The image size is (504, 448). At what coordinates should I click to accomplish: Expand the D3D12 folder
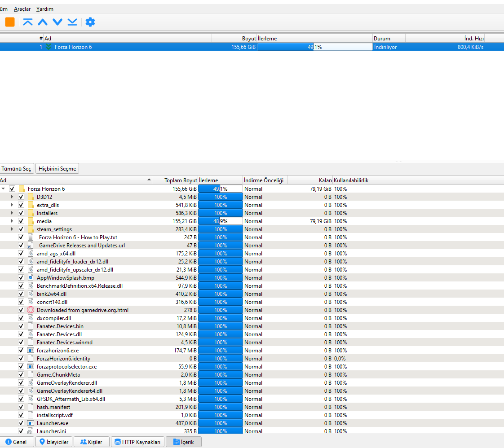12,197
